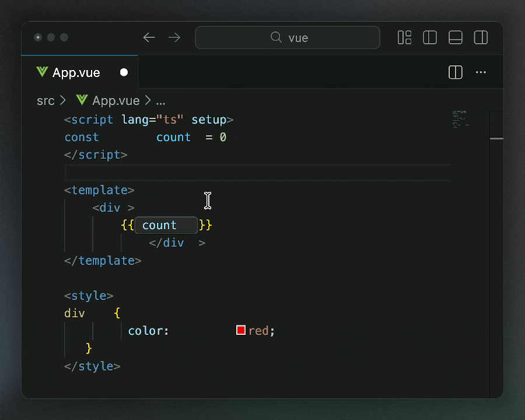Click the go forward navigation arrow
Image resolution: width=525 pixels, height=420 pixels.
174,38
